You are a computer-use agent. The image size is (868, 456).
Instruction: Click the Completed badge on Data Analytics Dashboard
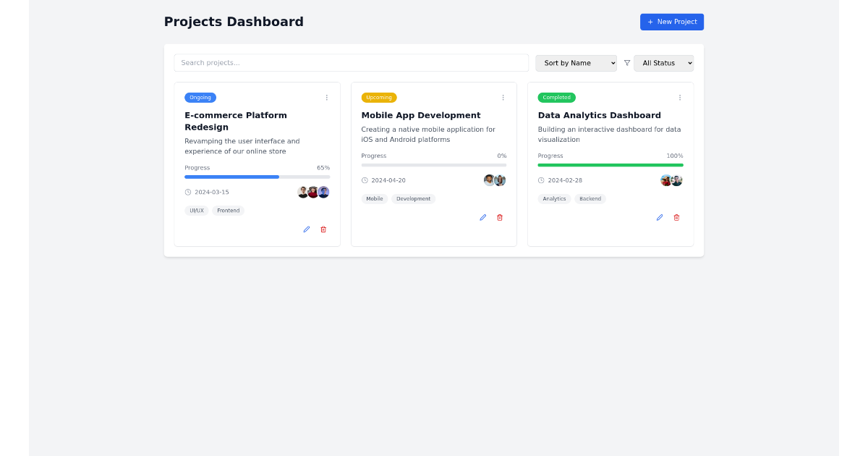tap(556, 97)
